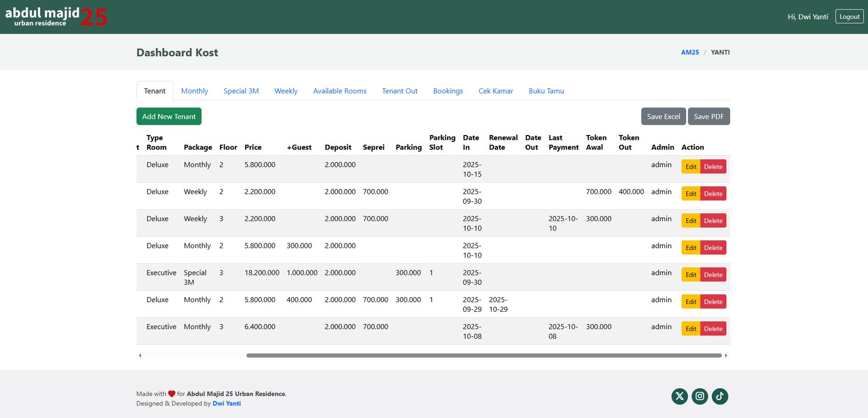The width and height of the screenshot is (868, 418).
Task: Select the 1.000.000 guest fee cell
Action: [302, 273]
